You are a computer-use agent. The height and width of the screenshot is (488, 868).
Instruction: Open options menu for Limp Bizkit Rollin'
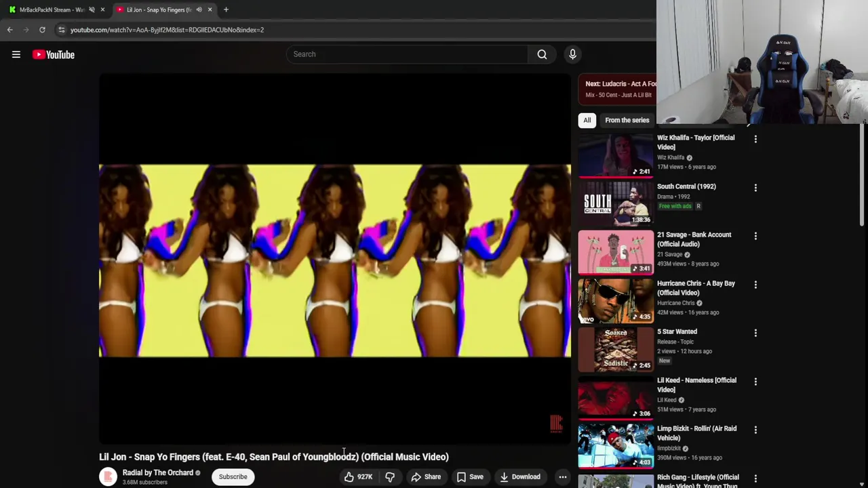pos(755,430)
